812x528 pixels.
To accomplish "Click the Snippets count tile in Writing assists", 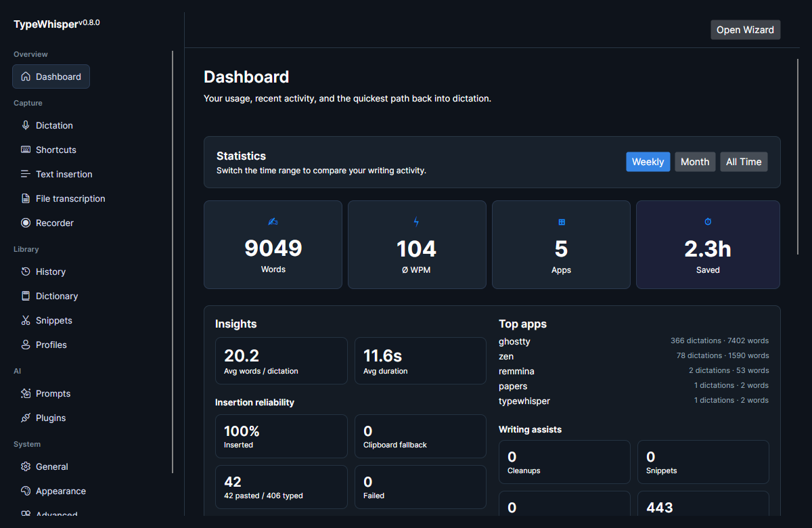I will [x=703, y=462].
